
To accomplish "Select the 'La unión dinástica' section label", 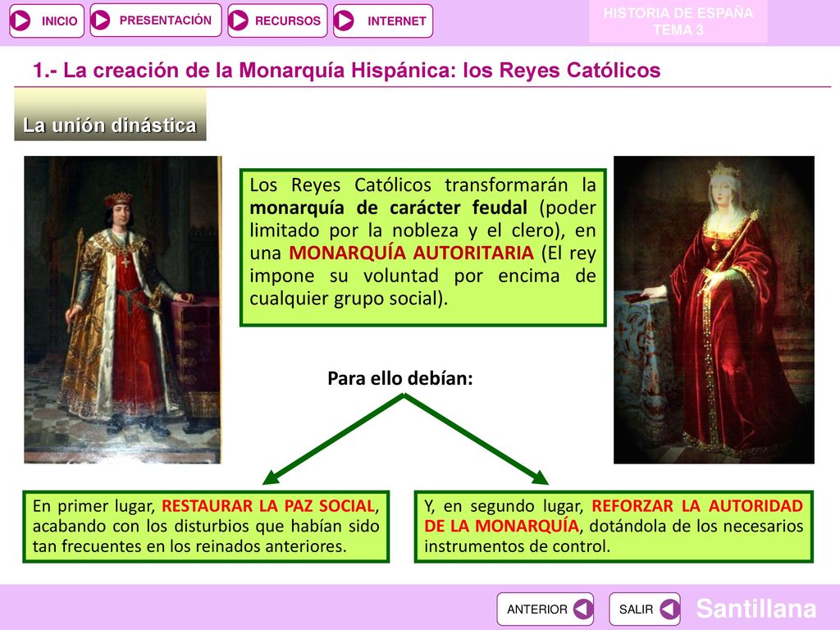I will pos(110,125).
